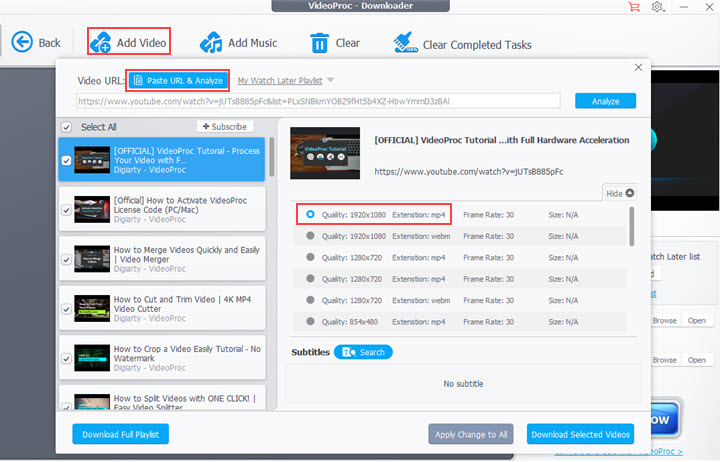This screenshot has width=720, height=462.
Task: Open the shopping cart icon
Action: (634, 7)
